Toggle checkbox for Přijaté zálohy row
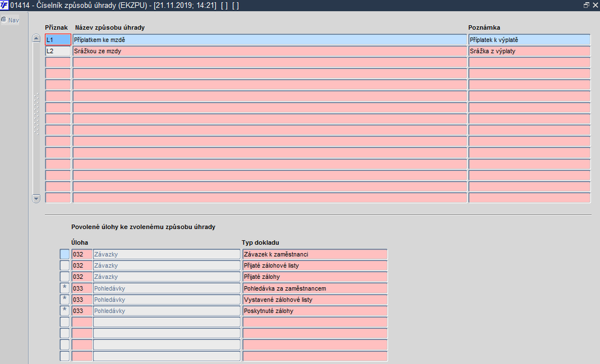 click(65, 276)
